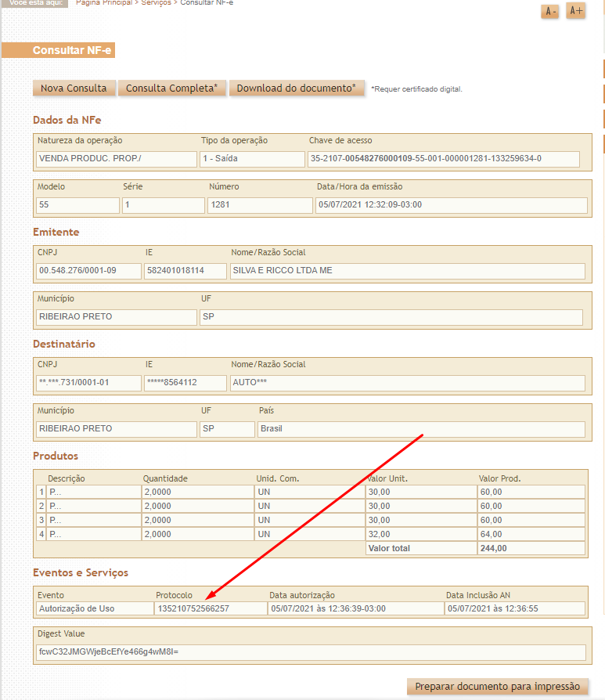This screenshot has width=605, height=700.
Task: Click Valor total amount 244,00
Action: [531, 548]
